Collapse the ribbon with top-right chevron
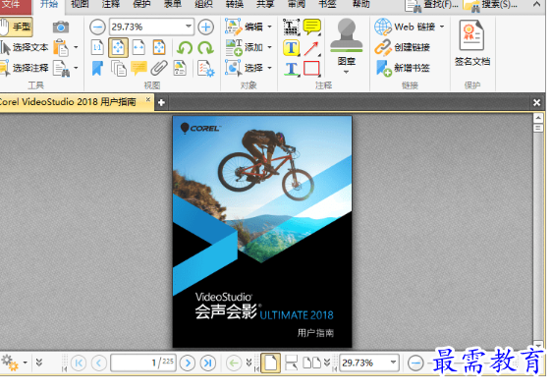This screenshot has height=392, width=552. [536, 4]
